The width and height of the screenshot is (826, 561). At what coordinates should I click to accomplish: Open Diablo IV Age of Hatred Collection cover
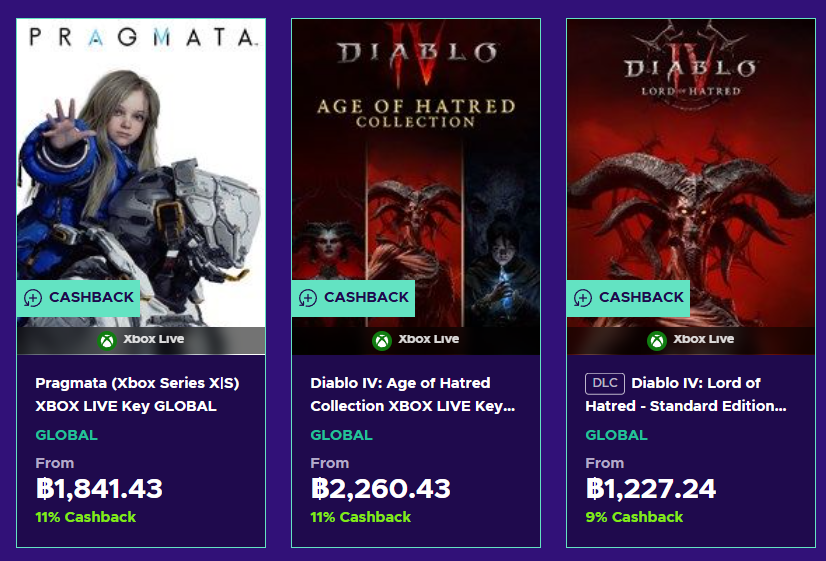pyautogui.click(x=416, y=160)
